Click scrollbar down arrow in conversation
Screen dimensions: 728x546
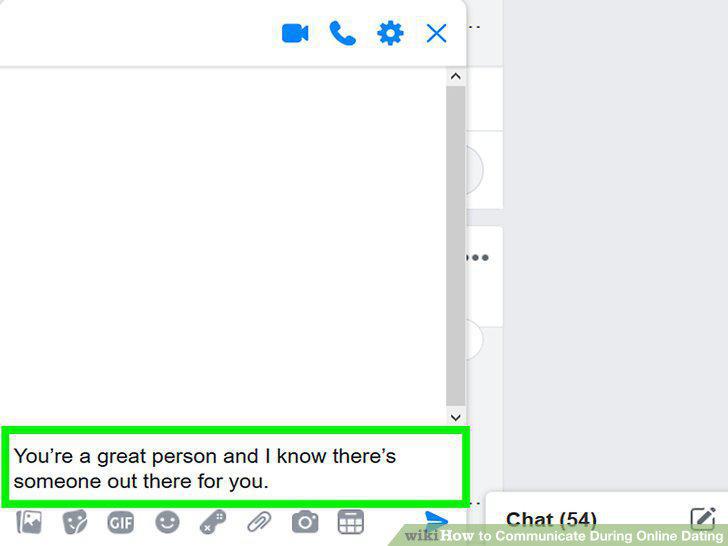[x=455, y=417]
